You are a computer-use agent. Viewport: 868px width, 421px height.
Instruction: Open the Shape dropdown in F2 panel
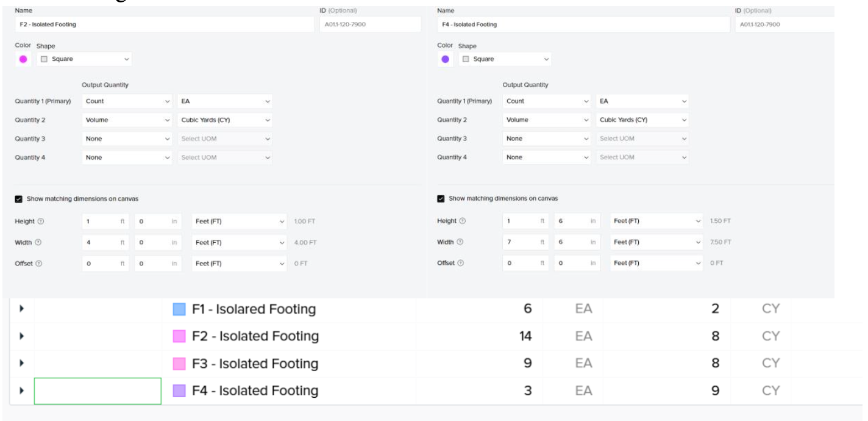[x=84, y=59]
